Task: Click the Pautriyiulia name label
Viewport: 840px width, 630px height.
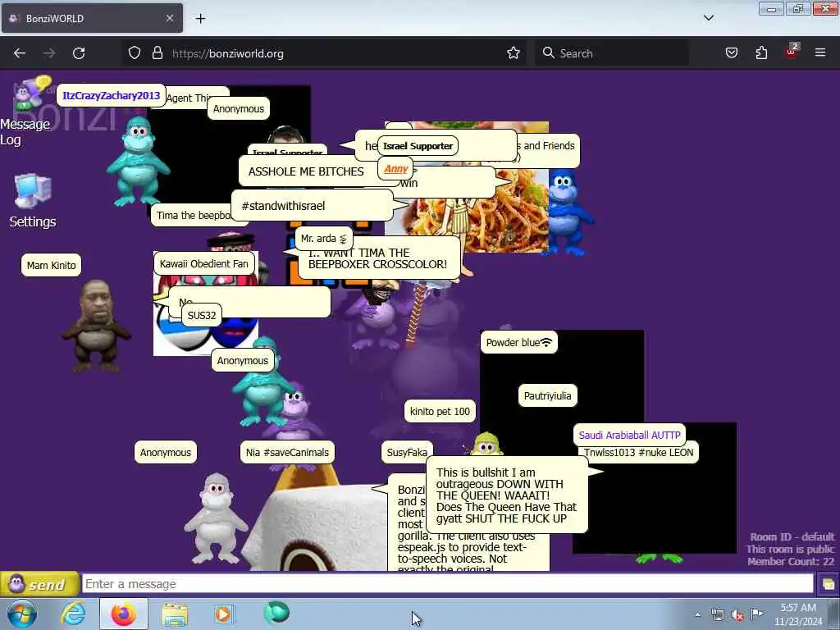Action: pos(547,396)
